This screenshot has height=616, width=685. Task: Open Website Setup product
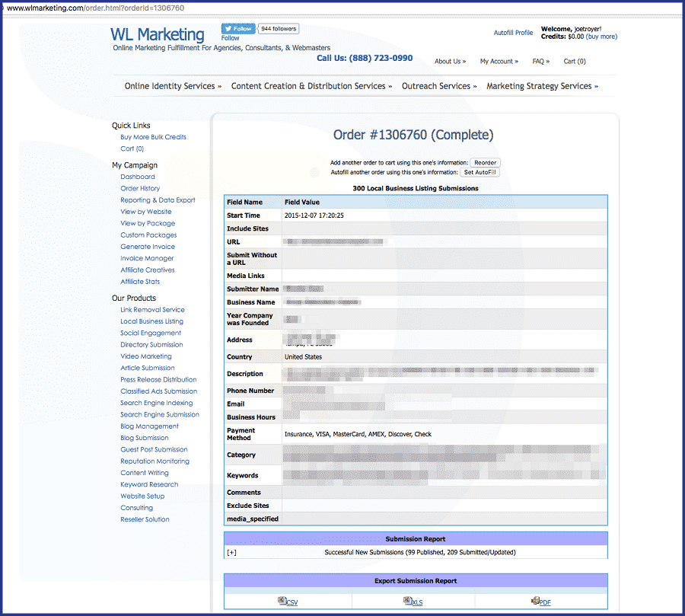(x=142, y=496)
